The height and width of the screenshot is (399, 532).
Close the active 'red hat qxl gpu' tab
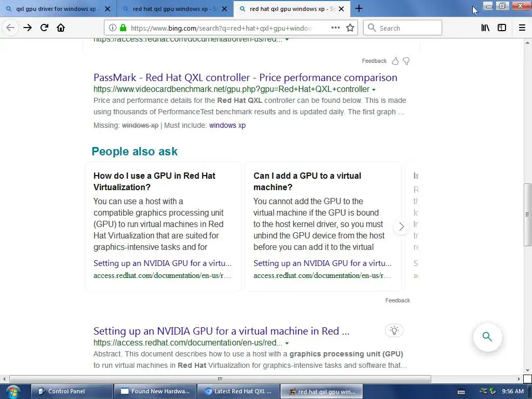(x=341, y=9)
